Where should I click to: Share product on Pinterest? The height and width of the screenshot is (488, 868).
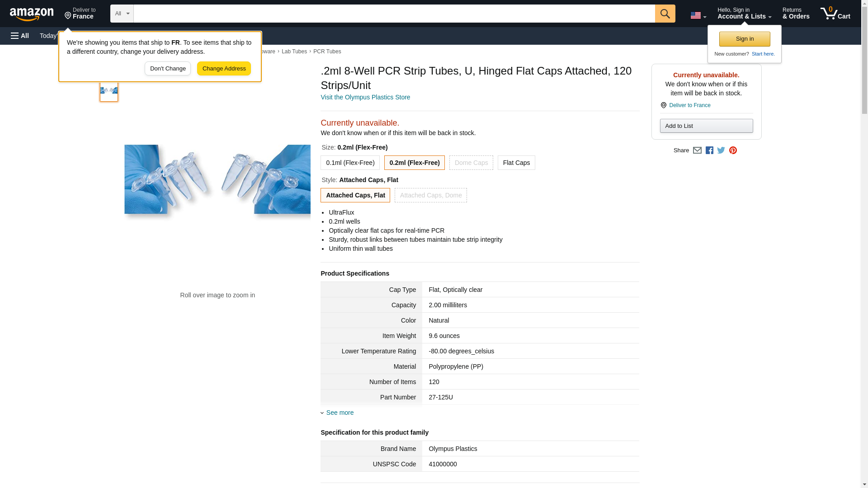[x=733, y=150]
